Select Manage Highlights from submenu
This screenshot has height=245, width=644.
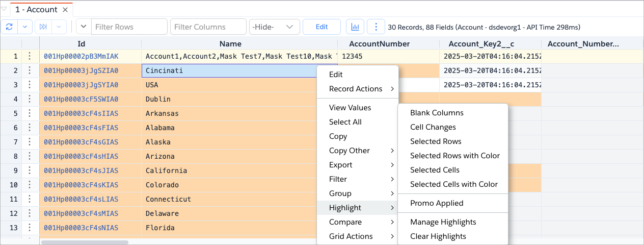443,222
